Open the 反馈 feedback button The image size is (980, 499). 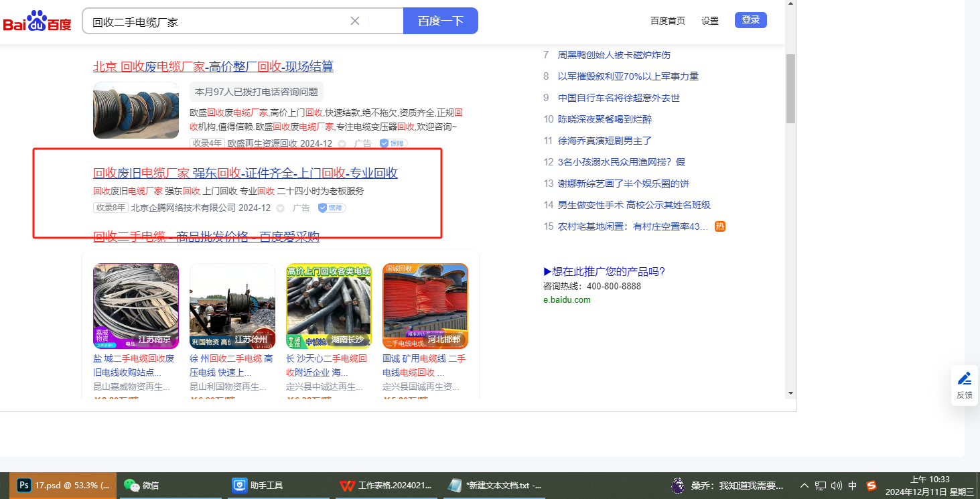965,385
